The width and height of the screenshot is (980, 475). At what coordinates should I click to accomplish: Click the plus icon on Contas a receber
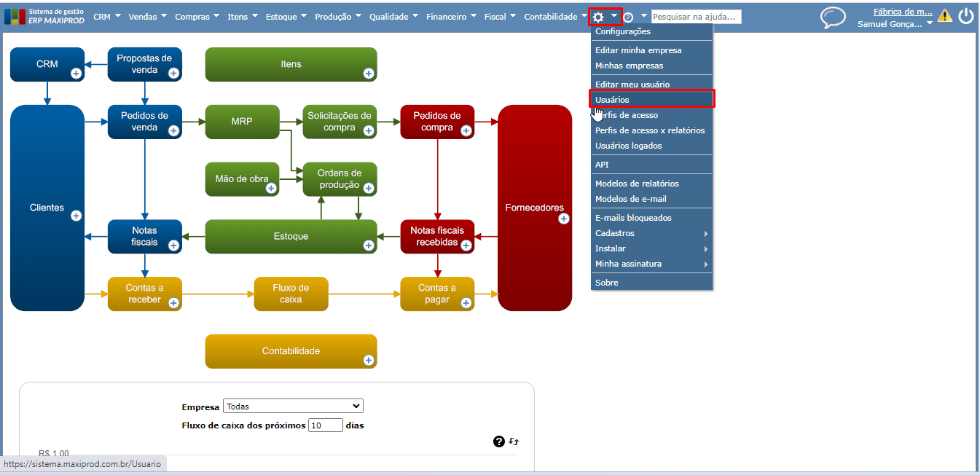point(173,303)
